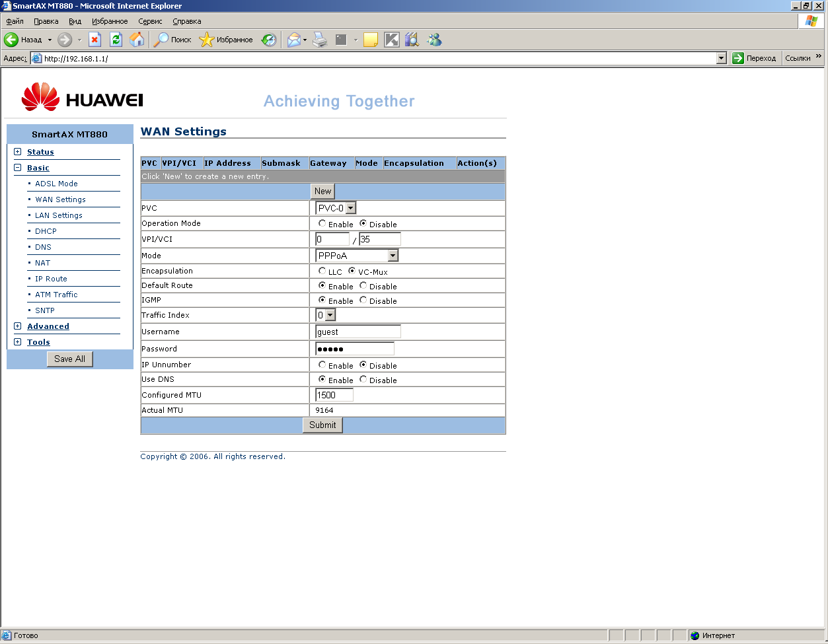
Task: Click the Mail envelope icon
Action: pos(293,40)
